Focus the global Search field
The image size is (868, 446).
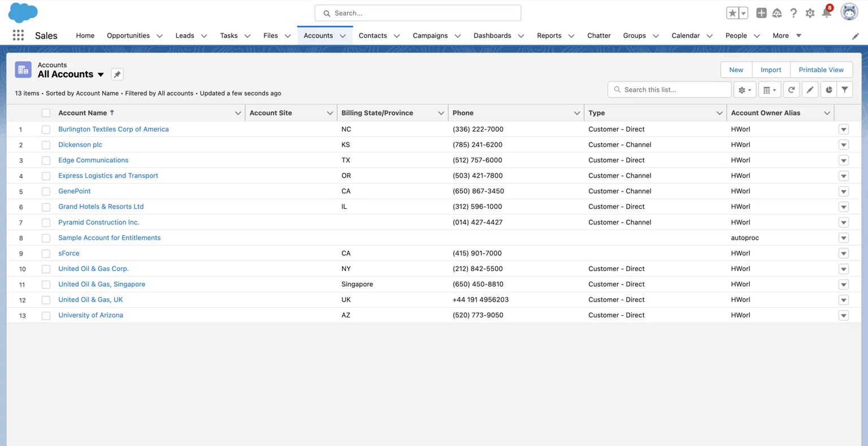tap(418, 13)
